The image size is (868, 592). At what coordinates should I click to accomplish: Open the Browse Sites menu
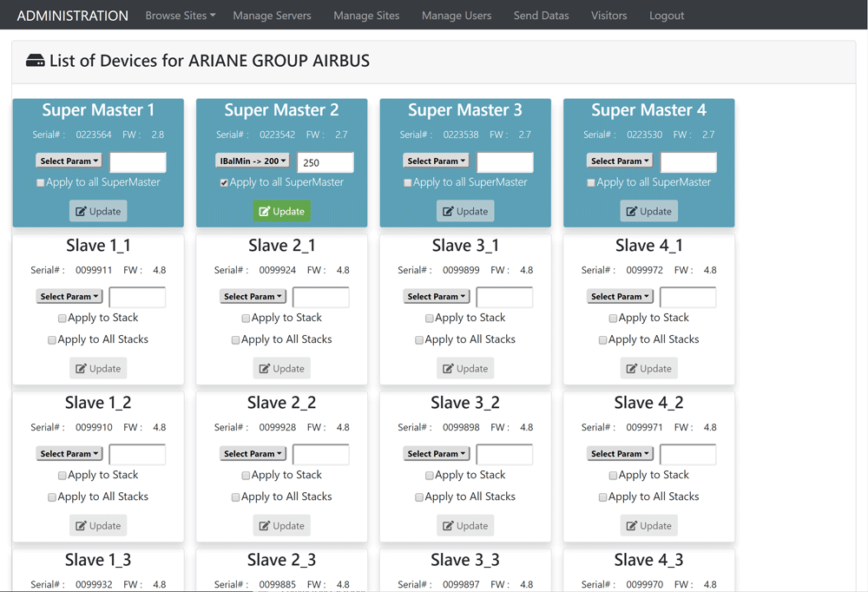[180, 16]
